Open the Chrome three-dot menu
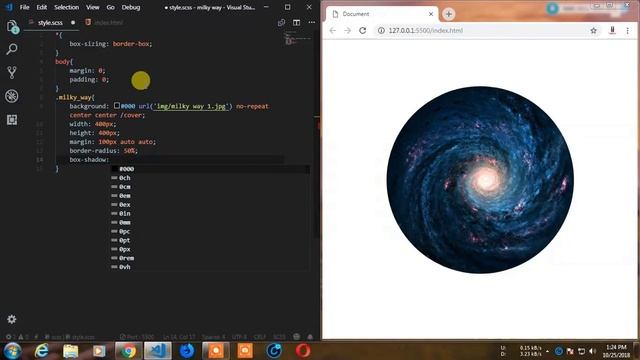The image size is (640, 360). coord(627,31)
